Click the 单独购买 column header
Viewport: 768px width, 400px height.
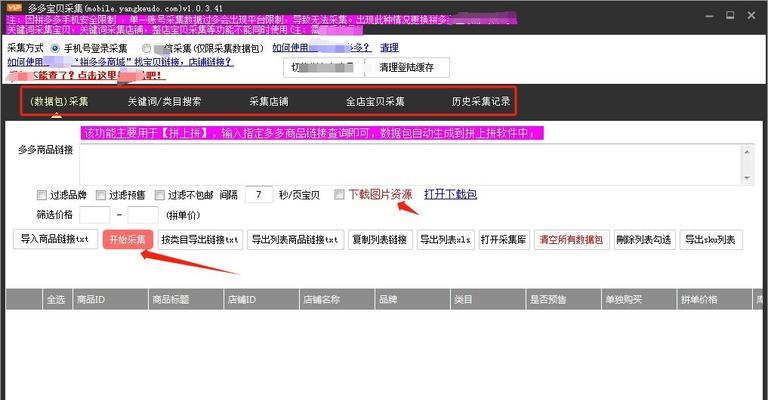639,299
